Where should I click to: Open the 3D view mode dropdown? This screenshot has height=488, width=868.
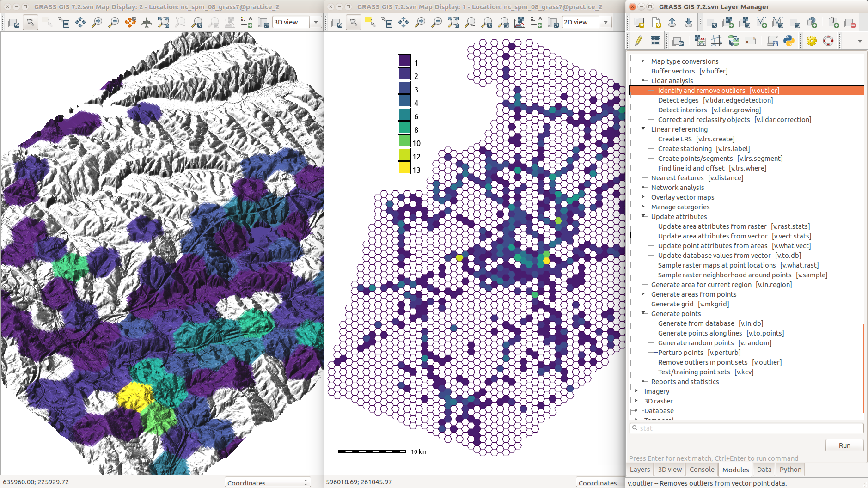pyautogui.click(x=316, y=23)
